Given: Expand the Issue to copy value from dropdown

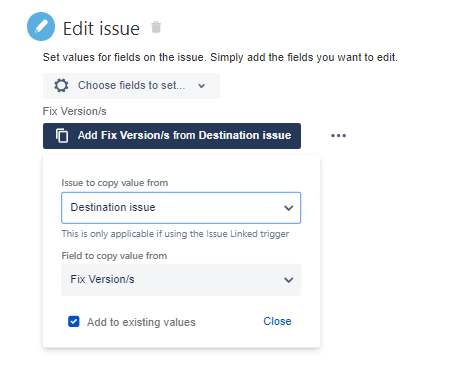Looking at the screenshot, I should tap(181, 208).
